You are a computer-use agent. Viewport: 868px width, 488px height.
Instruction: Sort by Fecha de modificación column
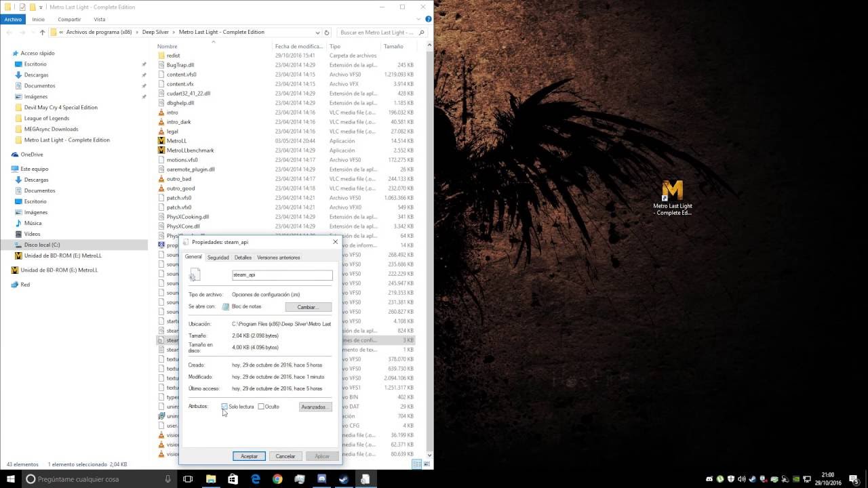299,47
